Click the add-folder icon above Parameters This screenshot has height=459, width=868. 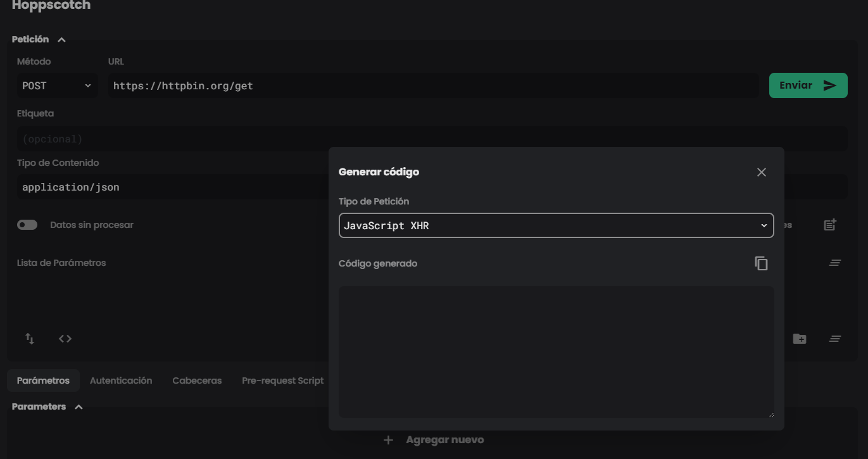click(800, 339)
